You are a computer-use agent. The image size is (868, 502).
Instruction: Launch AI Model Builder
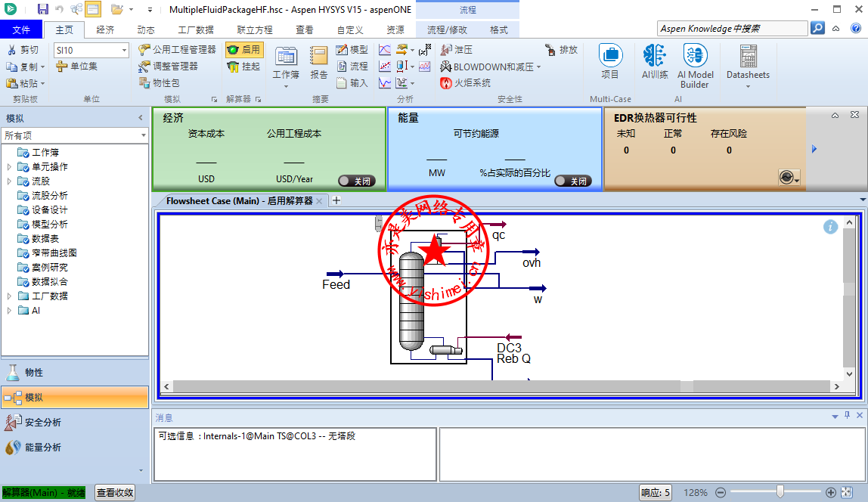tap(696, 67)
